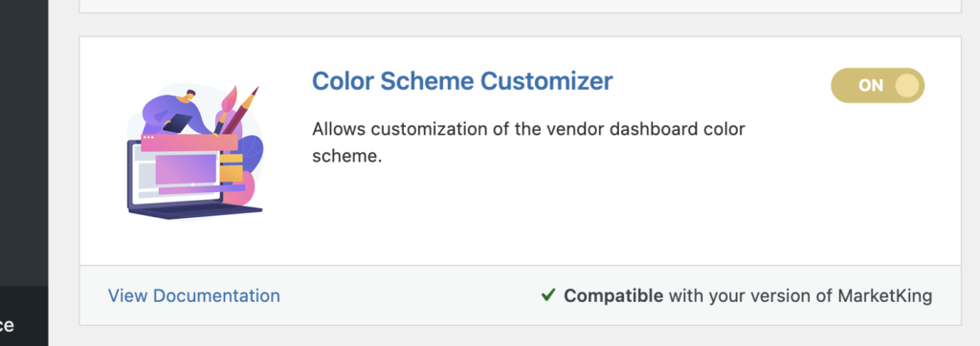Click the dark admin sidebar panel
The height and width of the screenshot is (346, 980).
(x=24, y=142)
